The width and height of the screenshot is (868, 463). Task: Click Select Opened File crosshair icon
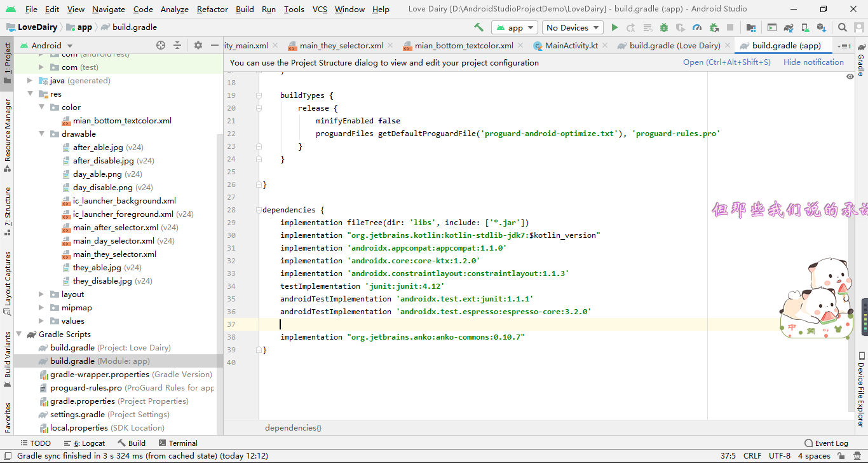click(x=161, y=45)
